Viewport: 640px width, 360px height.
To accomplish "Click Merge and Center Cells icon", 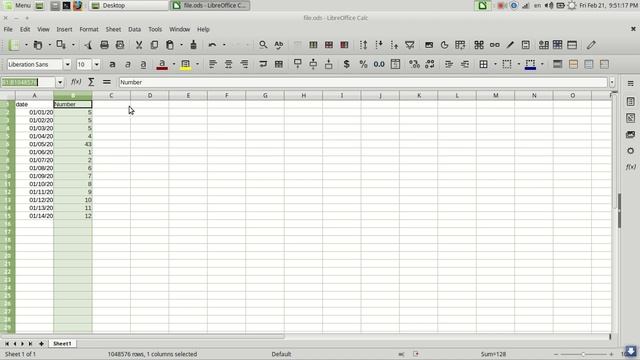I will click(279, 64).
